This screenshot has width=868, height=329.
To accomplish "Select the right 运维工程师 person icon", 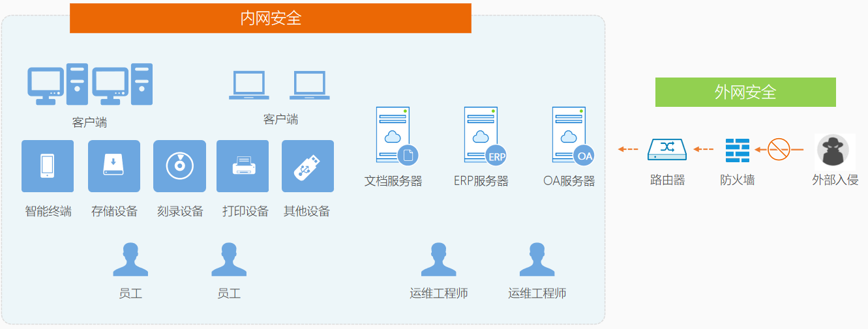I will [537, 259].
